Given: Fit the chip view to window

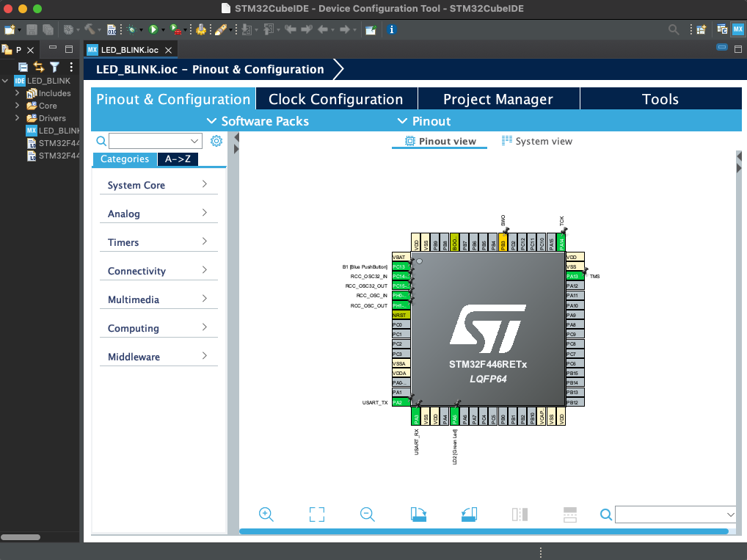Looking at the screenshot, I should (x=317, y=514).
